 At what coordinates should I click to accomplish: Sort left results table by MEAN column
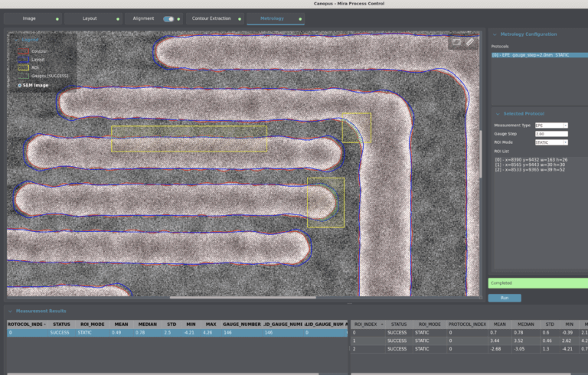(x=121, y=324)
